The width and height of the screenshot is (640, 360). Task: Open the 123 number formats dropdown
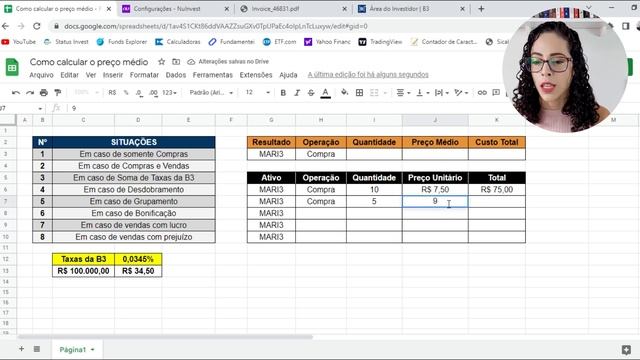coord(169,93)
